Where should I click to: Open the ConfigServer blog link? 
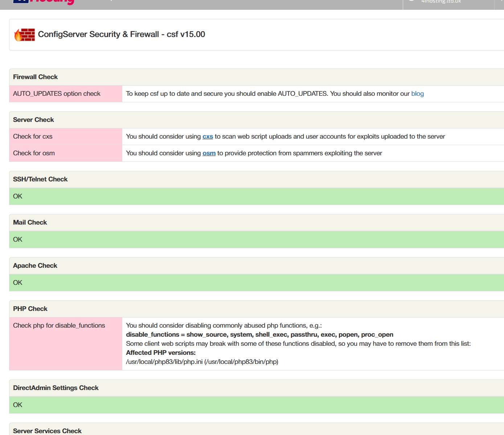click(x=417, y=94)
